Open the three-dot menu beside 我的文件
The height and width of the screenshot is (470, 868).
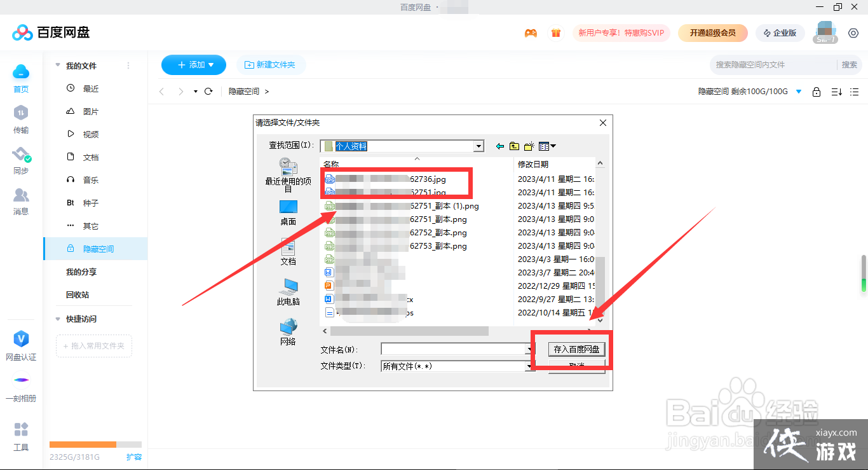[128, 66]
